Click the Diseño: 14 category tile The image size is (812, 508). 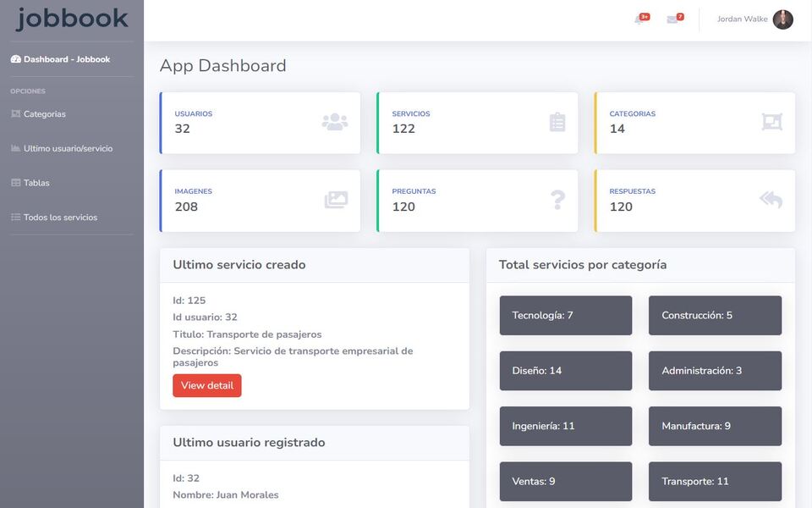[x=565, y=371]
